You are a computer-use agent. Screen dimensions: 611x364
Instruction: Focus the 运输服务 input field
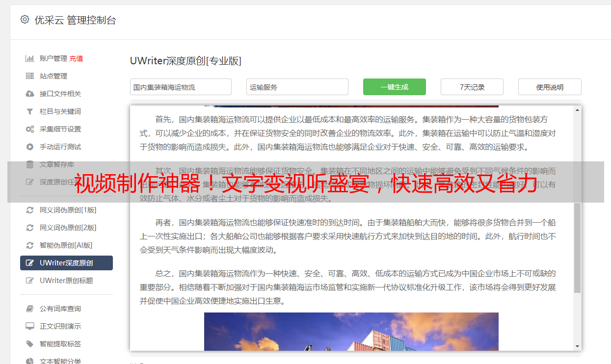click(x=297, y=87)
